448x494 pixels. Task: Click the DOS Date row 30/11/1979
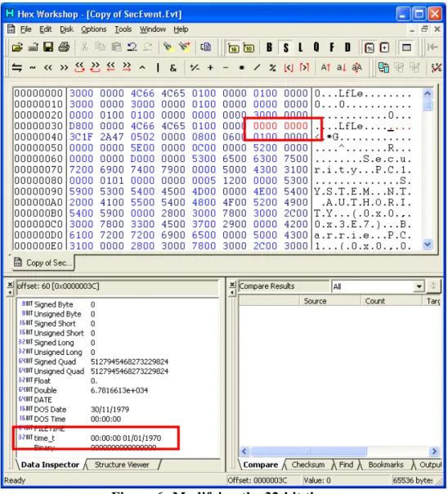pos(74,410)
